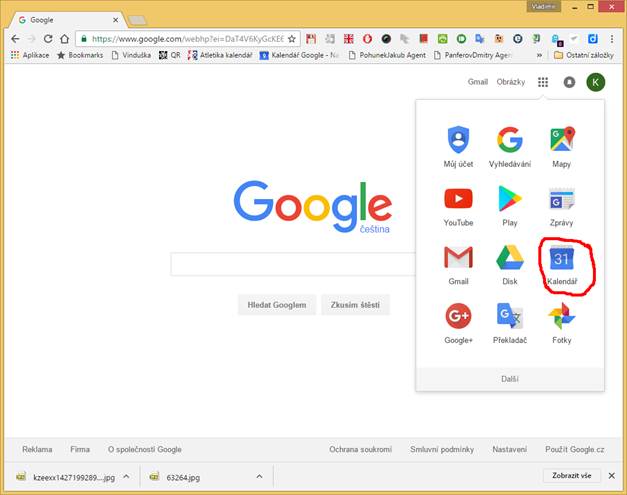Image resolution: width=627 pixels, height=495 pixels.
Task: Click the red Opera extension icon
Action: (367, 39)
